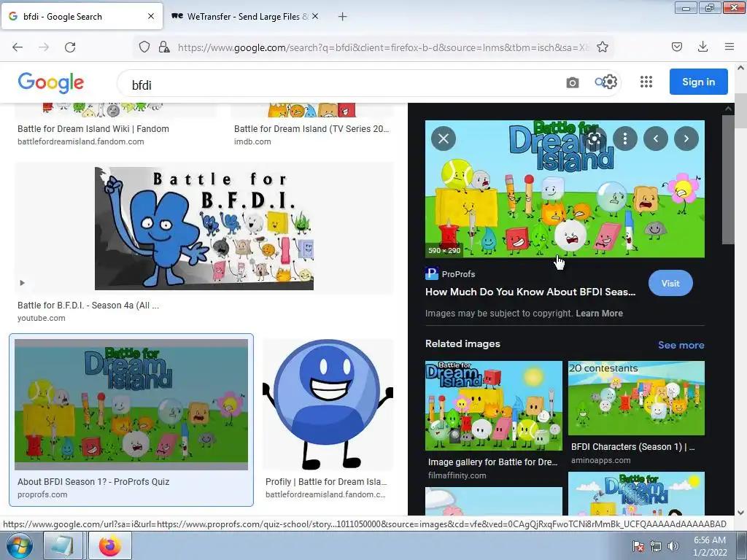Open the Save to Pocket icon
This screenshot has width=747, height=560.
676,47
